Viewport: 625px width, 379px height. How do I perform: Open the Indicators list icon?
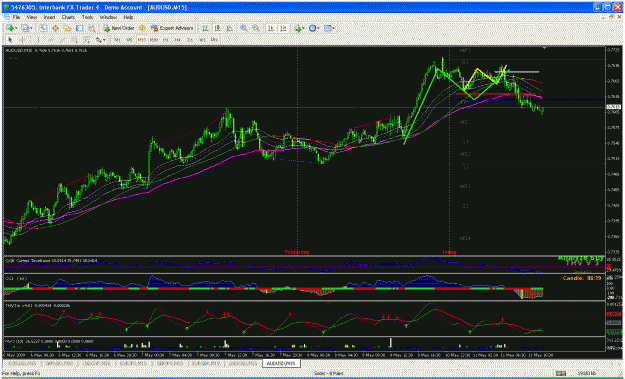tap(298, 28)
